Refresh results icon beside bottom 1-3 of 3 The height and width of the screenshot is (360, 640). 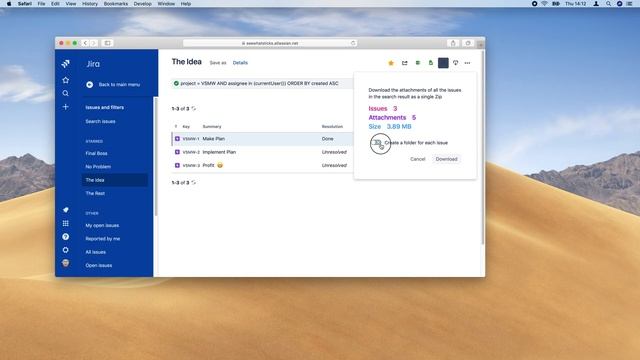193,182
